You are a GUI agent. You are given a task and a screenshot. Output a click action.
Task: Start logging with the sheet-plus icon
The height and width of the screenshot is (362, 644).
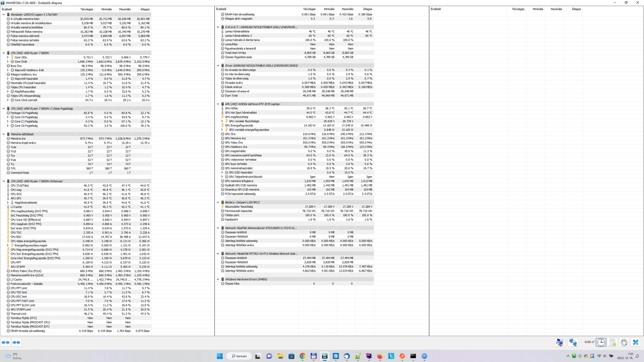point(613,342)
